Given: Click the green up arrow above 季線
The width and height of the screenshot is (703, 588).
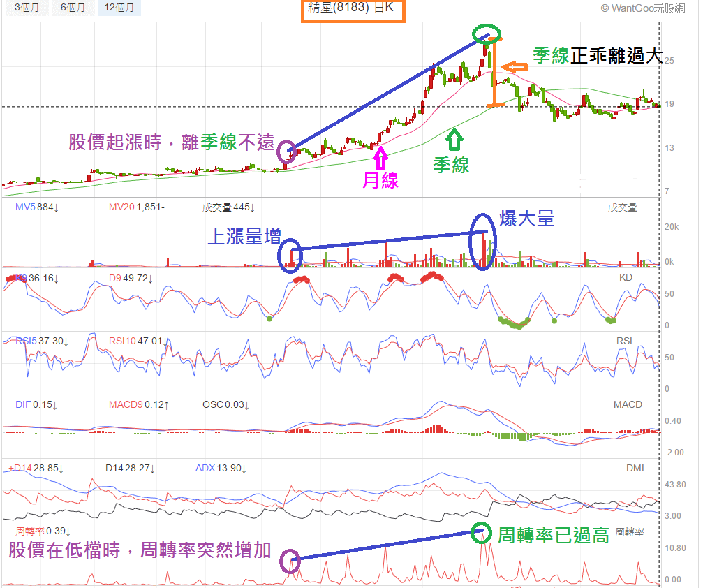Looking at the screenshot, I should [454, 140].
